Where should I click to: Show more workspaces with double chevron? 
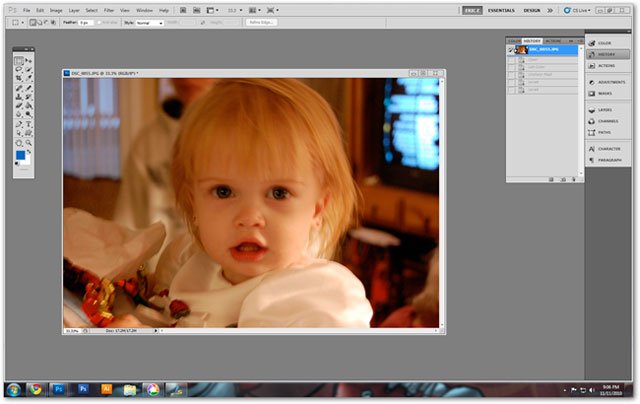click(x=550, y=10)
